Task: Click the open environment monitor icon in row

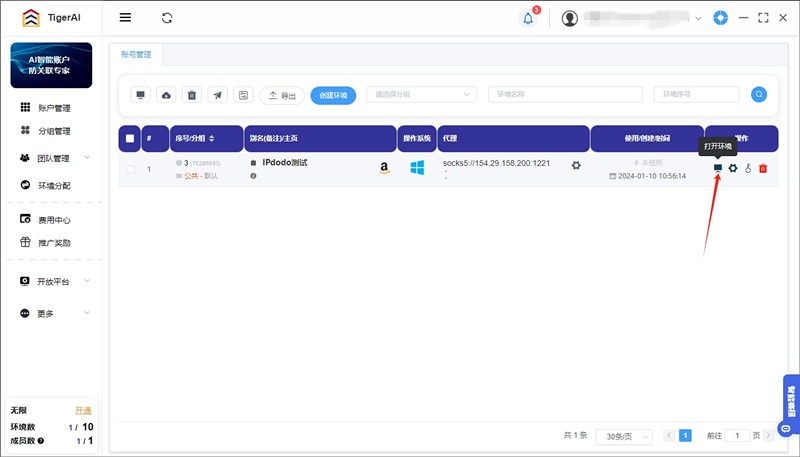Action: pyautogui.click(x=717, y=168)
